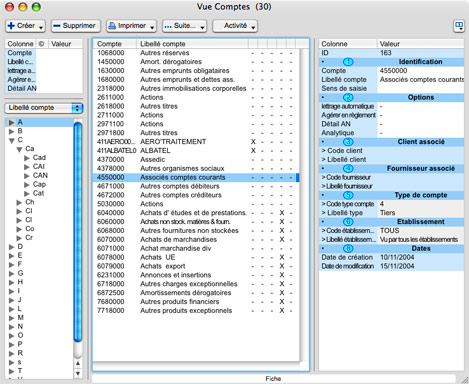Image resolution: width=469 pixels, height=384 pixels.
Task: Select the Cat tree item
Action: [38, 193]
